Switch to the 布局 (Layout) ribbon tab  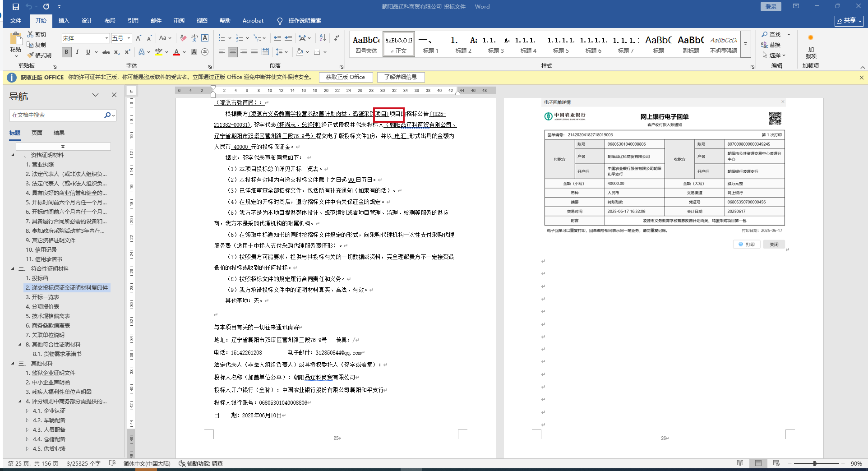click(x=110, y=21)
